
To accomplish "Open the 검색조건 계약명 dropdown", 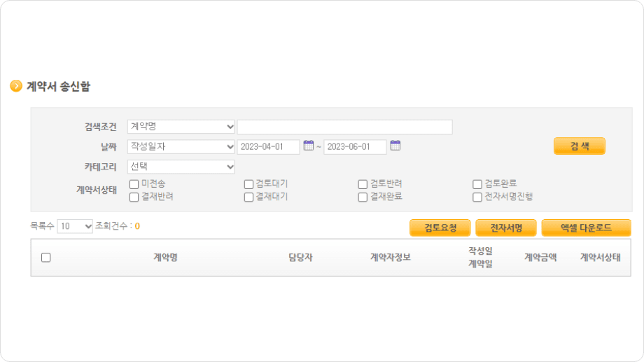I will click(x=181, y=127).
